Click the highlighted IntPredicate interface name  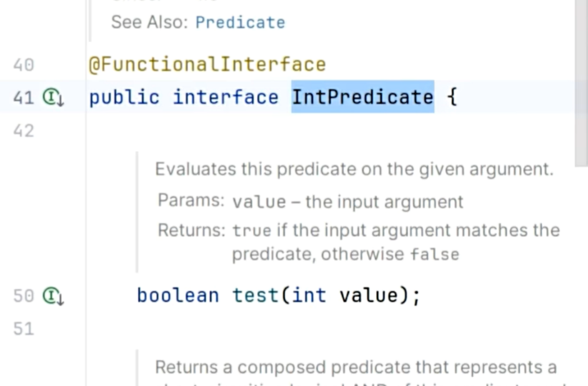point(362,97)
